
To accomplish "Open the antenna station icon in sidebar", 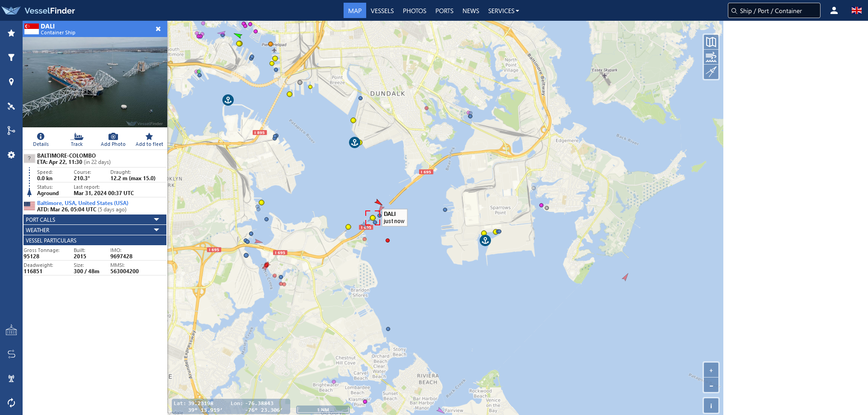I will (x=11, y=378).
